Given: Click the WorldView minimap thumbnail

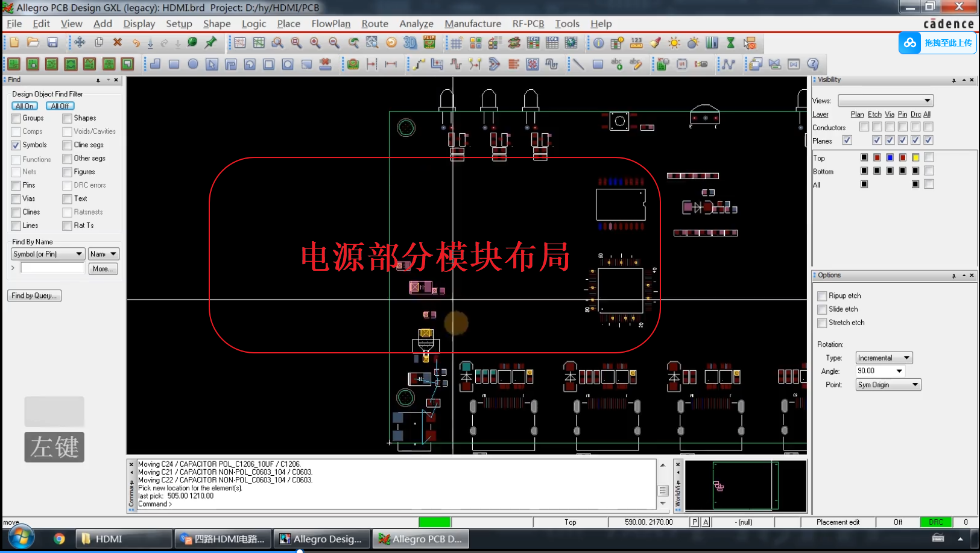Looking at the screenshot, I should 745,486.
